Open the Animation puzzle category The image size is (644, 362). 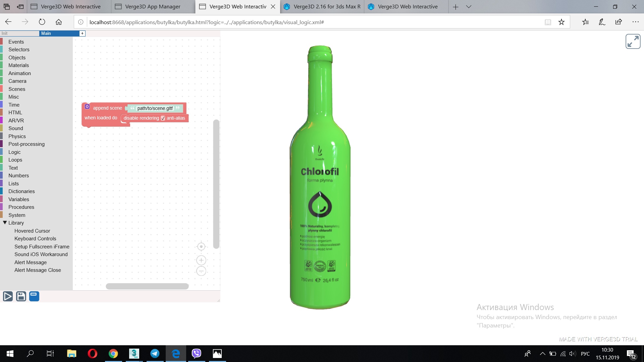click(x=19, y=73)
